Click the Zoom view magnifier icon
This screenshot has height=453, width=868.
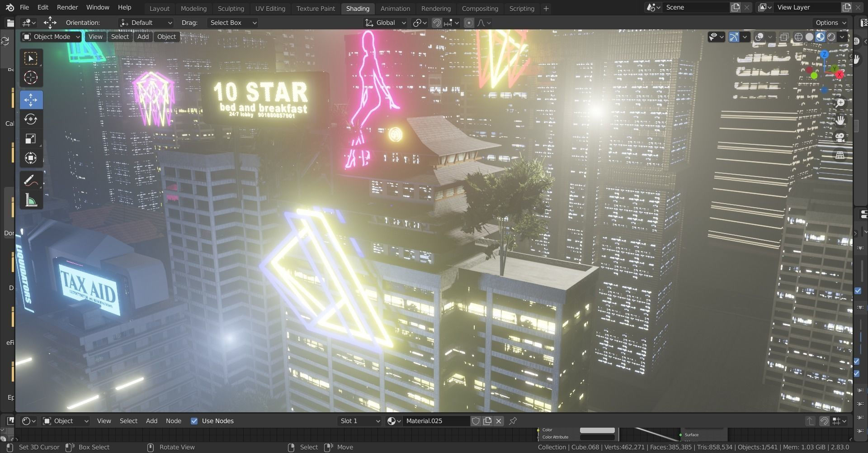(840, 103)
